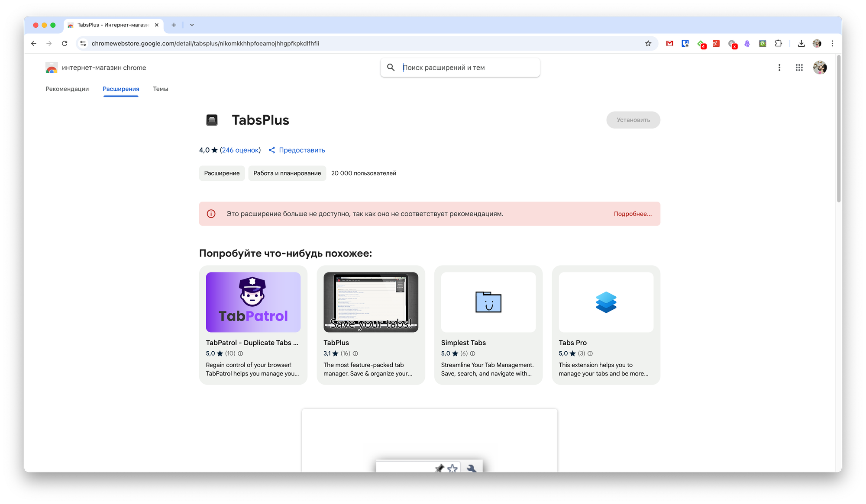Open the Extensions puzzle-piece menu
Screen dimensions: 866x504
tap(778, 43)
